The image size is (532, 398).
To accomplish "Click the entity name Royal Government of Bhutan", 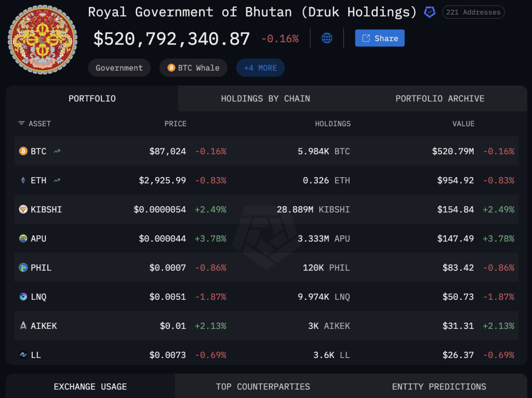I will click(x=190, y=12).
